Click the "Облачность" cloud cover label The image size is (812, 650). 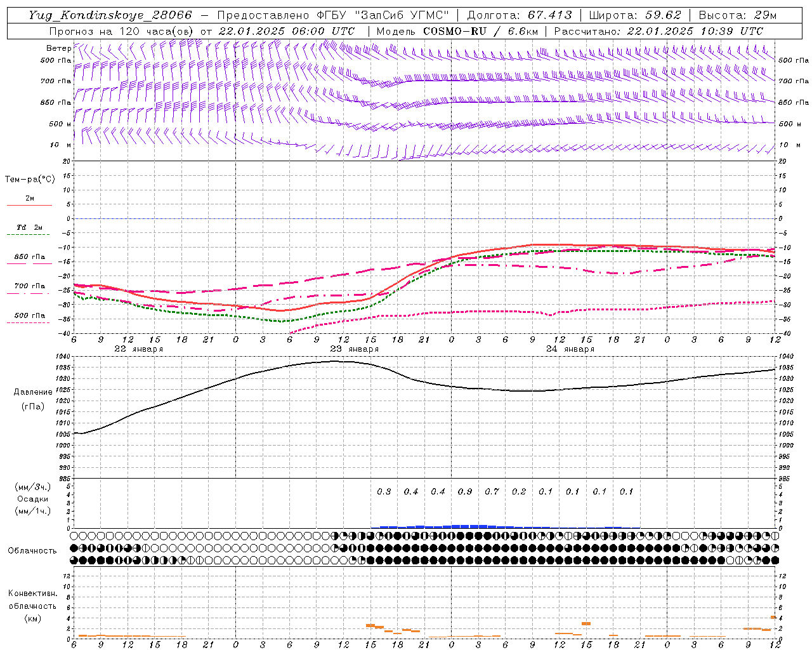point(32,551)
